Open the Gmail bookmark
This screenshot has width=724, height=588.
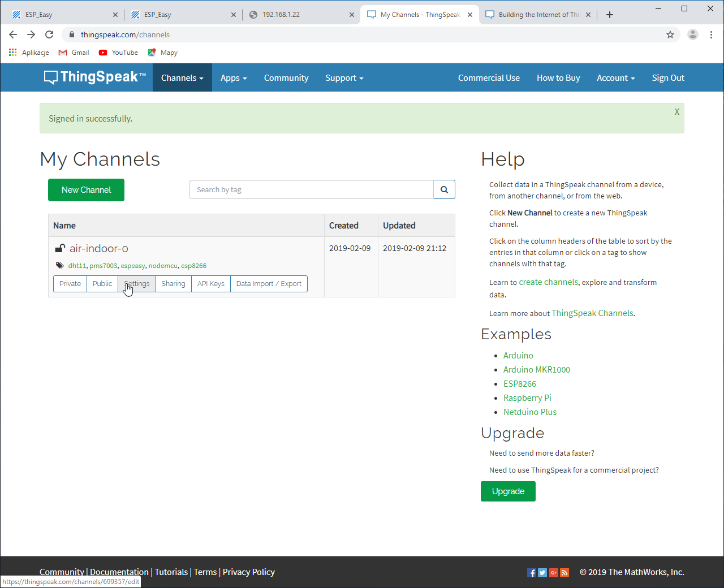pos(74,53)
